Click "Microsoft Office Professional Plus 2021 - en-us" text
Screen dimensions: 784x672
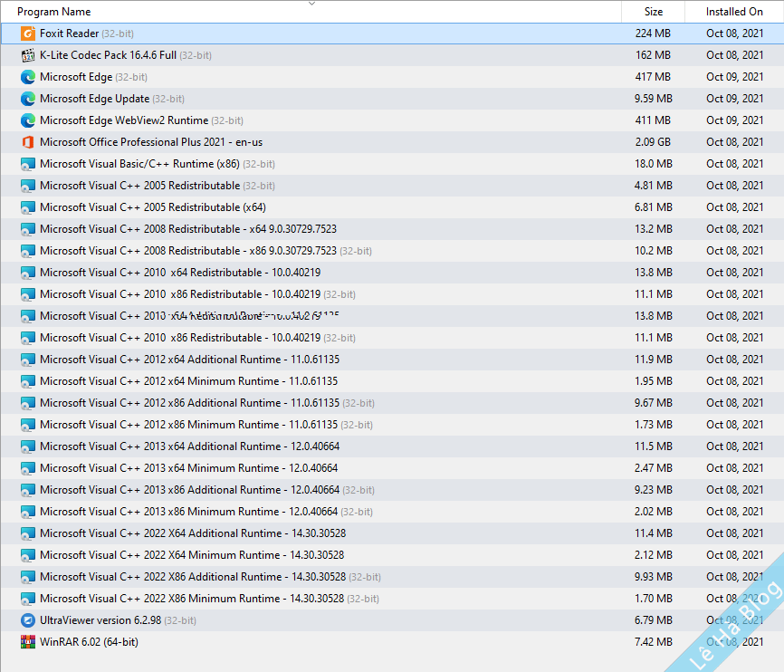151,142
